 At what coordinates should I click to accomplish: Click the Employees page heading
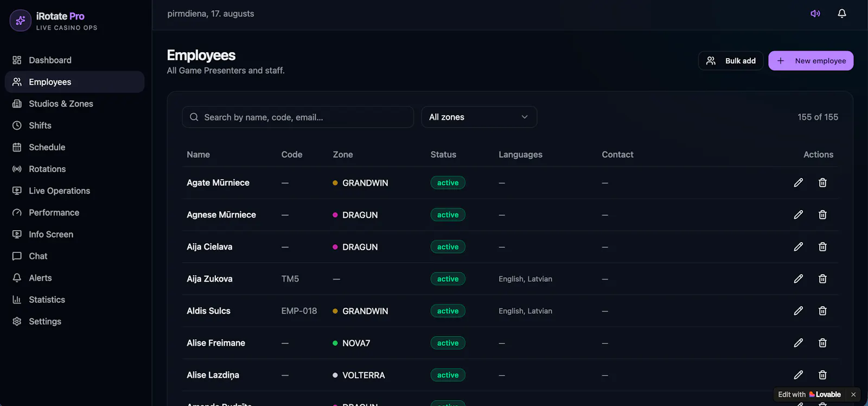201,55
